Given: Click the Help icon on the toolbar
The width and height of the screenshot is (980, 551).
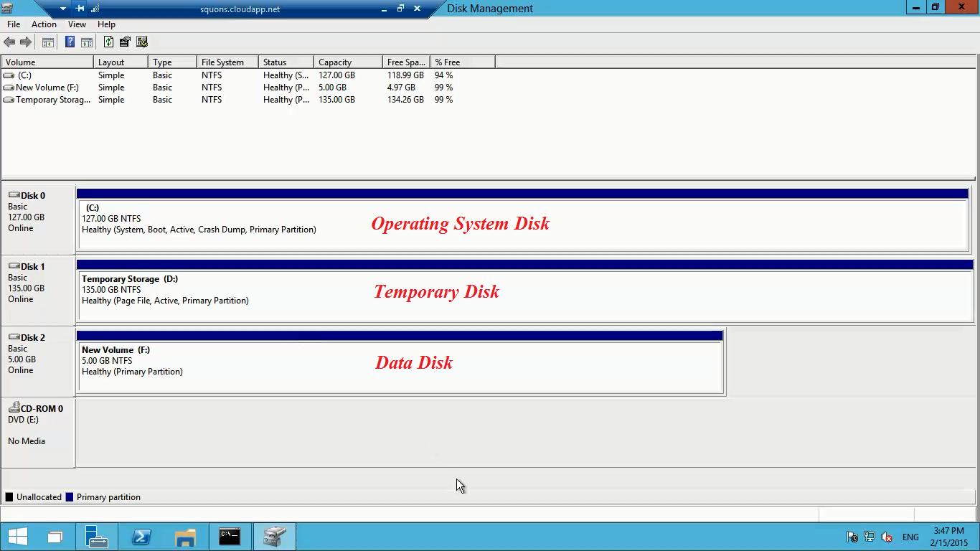Looking at the screenshot, I should coord(69,41).
